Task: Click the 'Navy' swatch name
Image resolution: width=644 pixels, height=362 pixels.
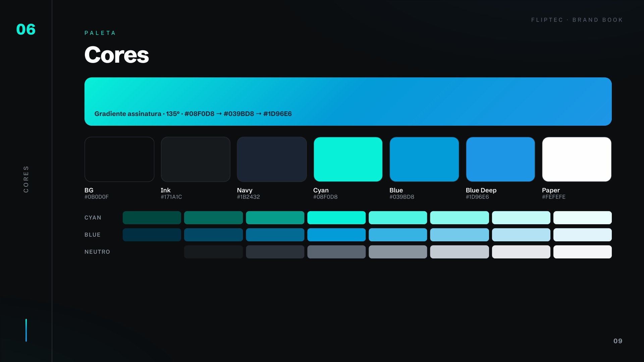Action: pos(245,190)
